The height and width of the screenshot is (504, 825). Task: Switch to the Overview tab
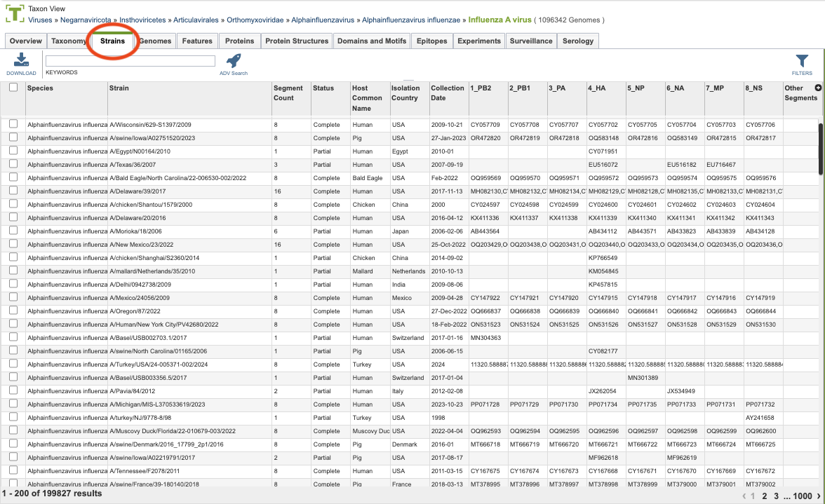[26, 41]
